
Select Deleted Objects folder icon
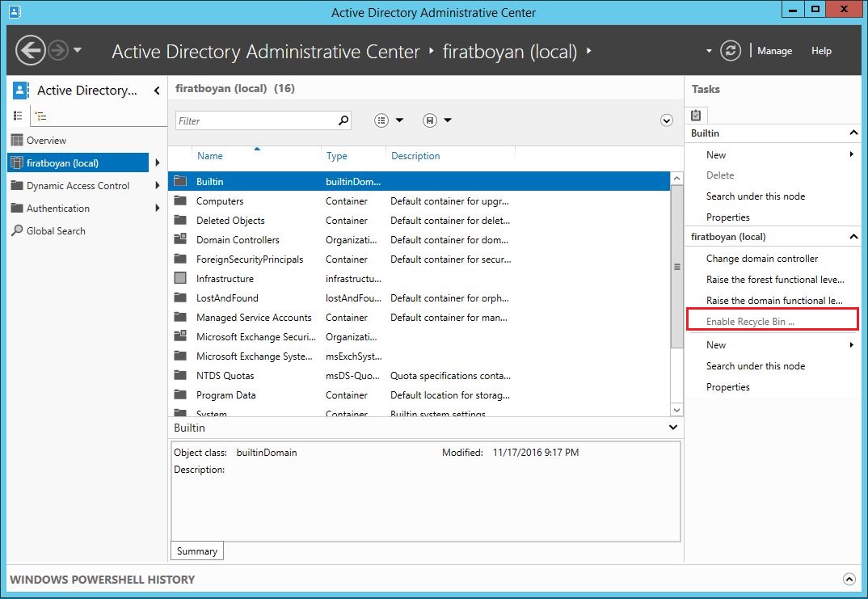(180, 220)
